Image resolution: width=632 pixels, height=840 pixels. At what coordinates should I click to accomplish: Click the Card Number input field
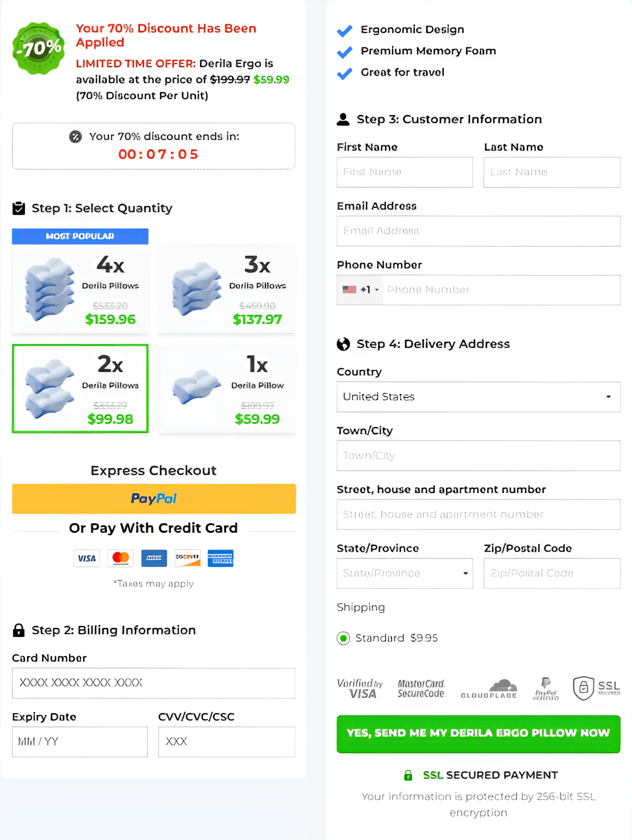[154, 683]
